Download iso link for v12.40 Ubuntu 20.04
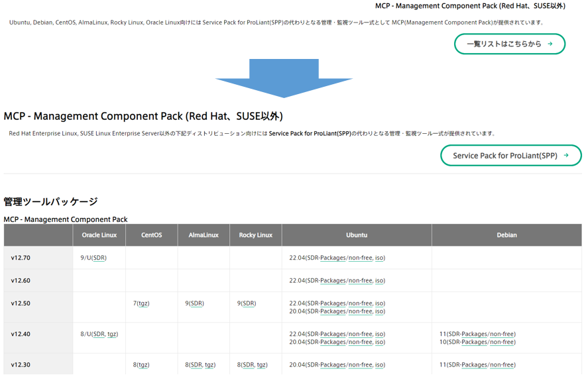 point(379,342)
